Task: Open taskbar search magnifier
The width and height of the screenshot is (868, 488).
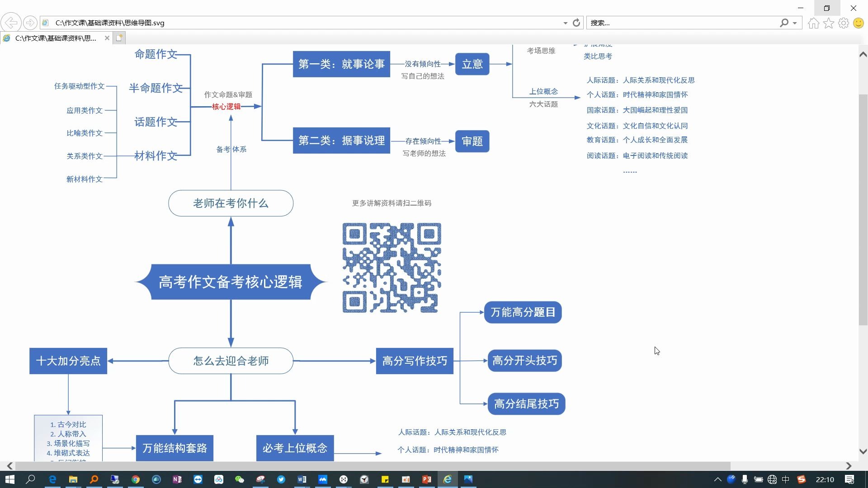Action: (31, 479)
